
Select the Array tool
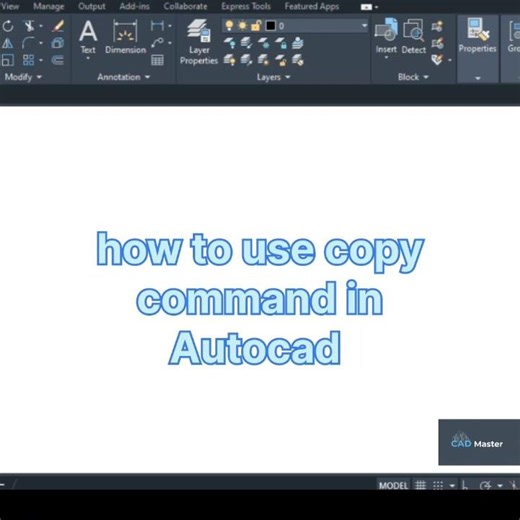28,60
